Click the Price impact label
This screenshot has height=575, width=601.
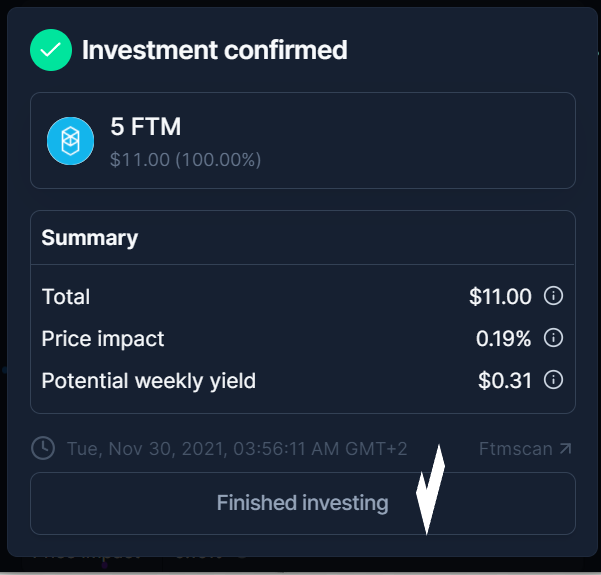(103, 339)
